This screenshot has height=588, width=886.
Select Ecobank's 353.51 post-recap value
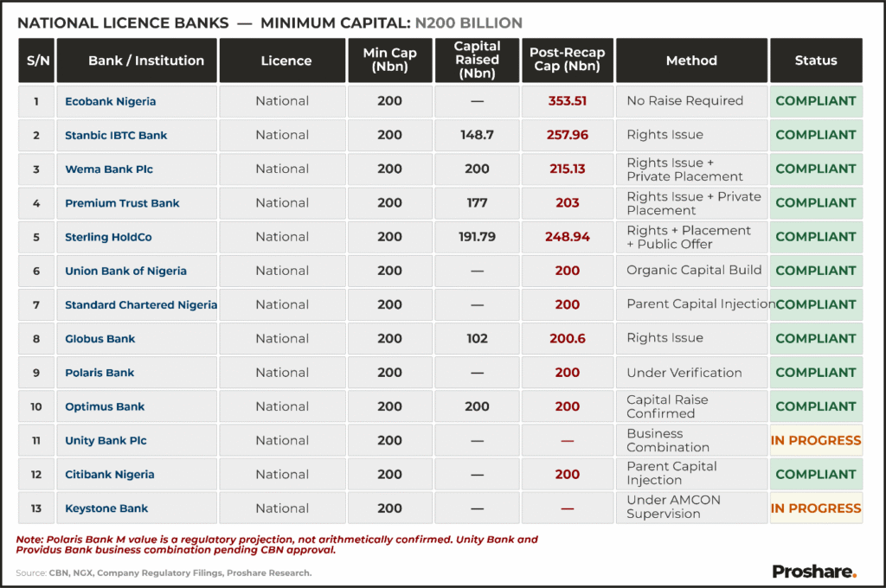click(567, 101)
